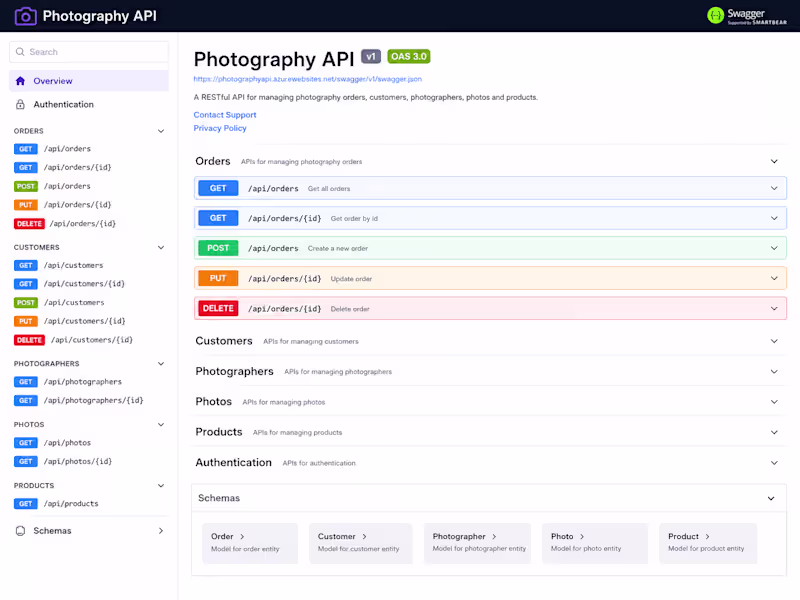
Task: Open the Privacy Policy link
Action: (x=220, y=128)
